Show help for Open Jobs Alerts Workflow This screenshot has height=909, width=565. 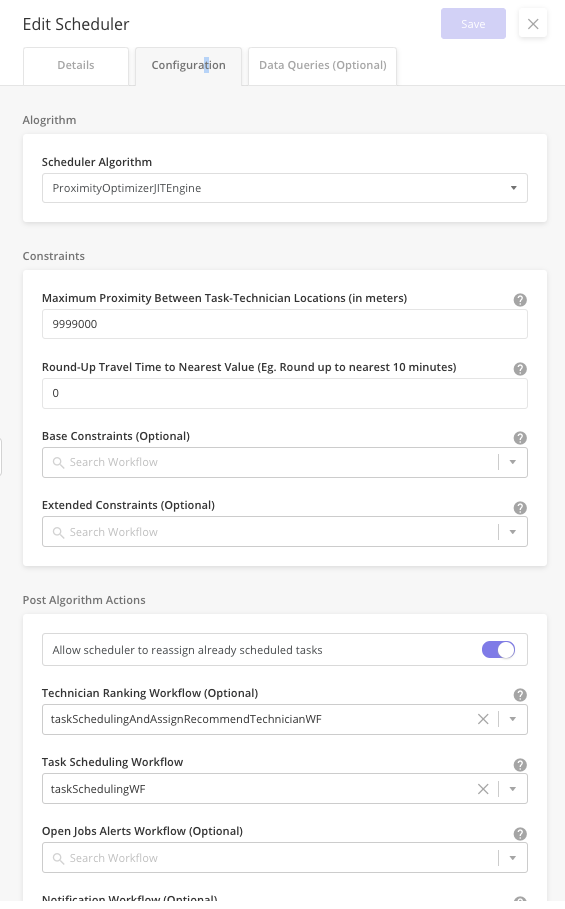coord(520,834)
